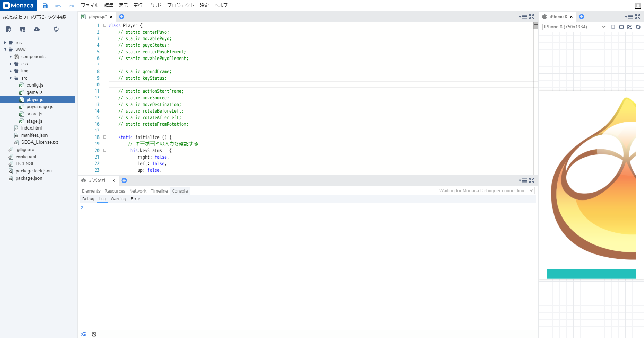Collapse the src folder in file tree
The height and width of the screenshot is (338, 644).
(11, 78)
